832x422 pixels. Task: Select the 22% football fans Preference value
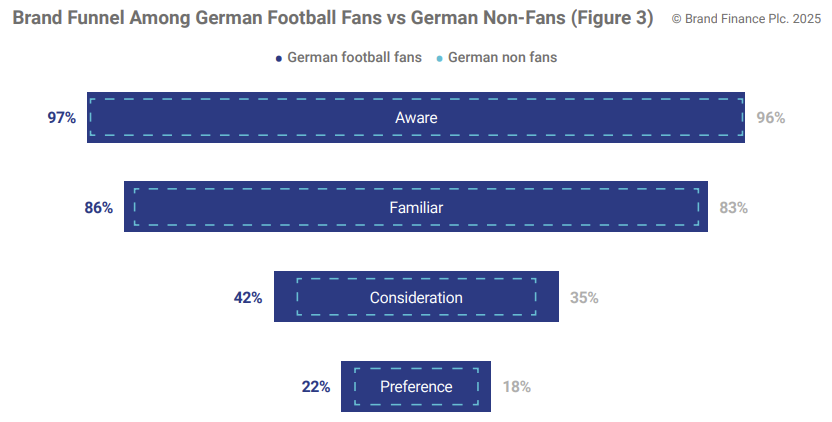point(316,387)
